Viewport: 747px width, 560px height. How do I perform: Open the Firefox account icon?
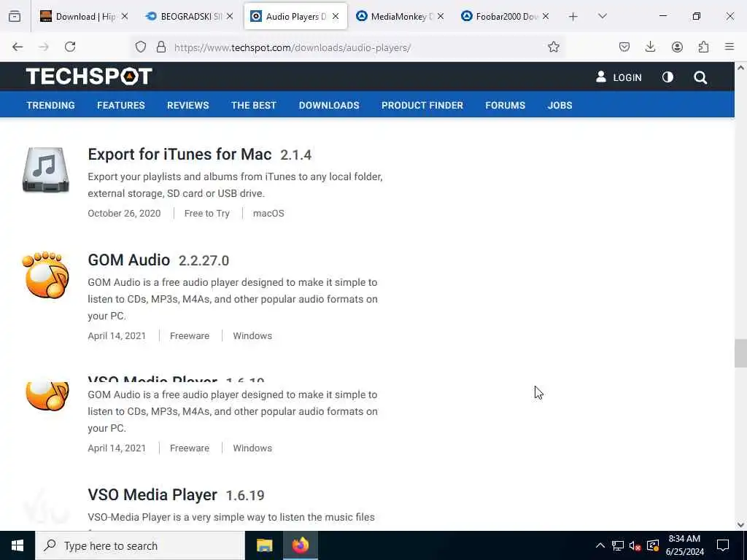[677, 47]
